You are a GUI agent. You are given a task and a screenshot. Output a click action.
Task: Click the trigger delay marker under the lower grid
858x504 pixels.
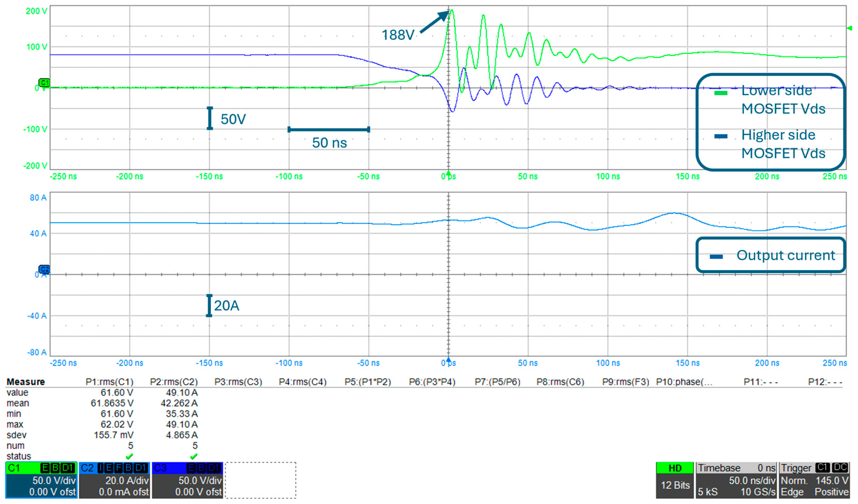[448, 359]
